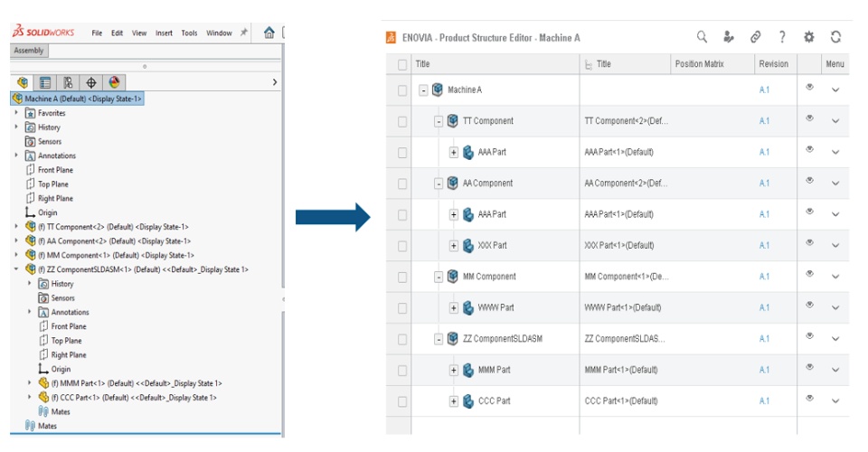
Task: Check the Machine A row checkbox
Action: tap(402, 90)
